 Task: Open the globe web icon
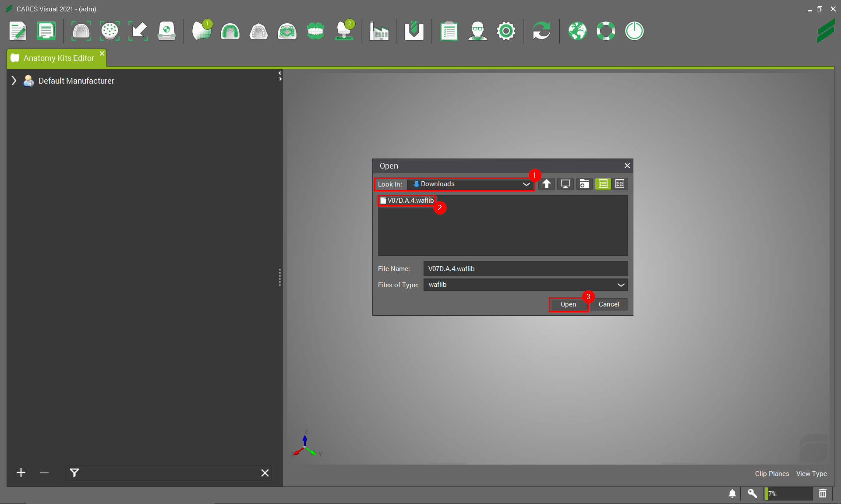577,31
